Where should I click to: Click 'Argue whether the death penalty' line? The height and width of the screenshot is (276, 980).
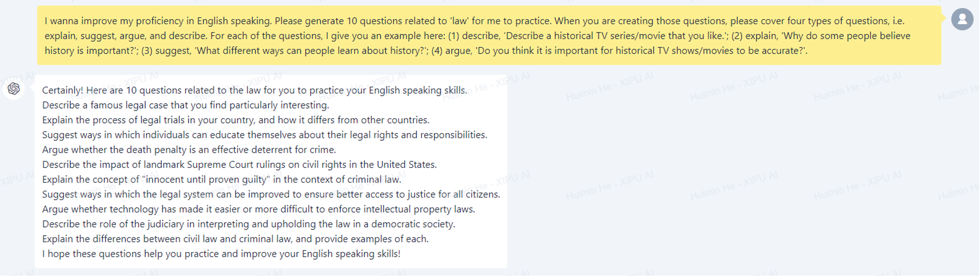point(189,150)
